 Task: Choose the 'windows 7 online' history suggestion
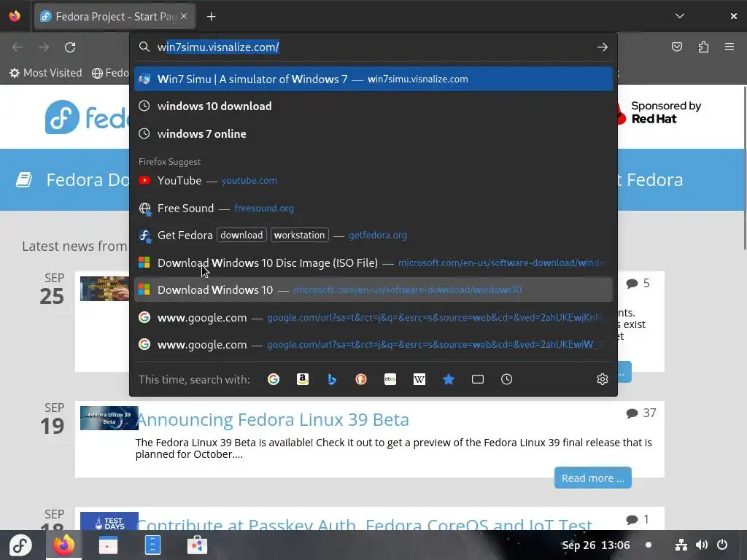point(373,134)
